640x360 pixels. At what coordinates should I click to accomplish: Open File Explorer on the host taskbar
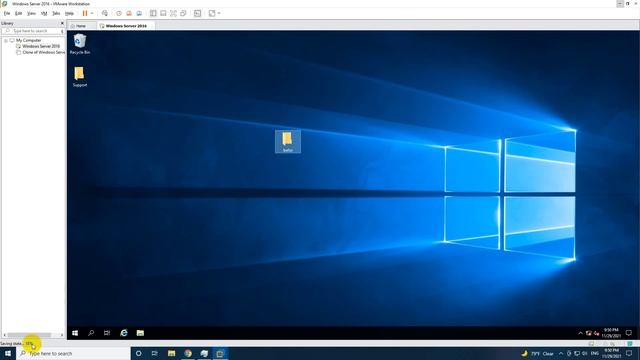[x=171, y=353]
